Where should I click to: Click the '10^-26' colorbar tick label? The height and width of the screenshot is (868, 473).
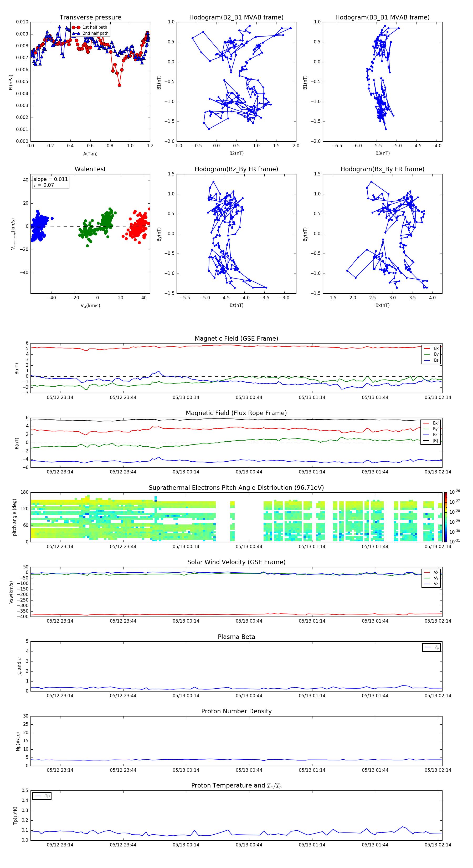tap(455, 492)
